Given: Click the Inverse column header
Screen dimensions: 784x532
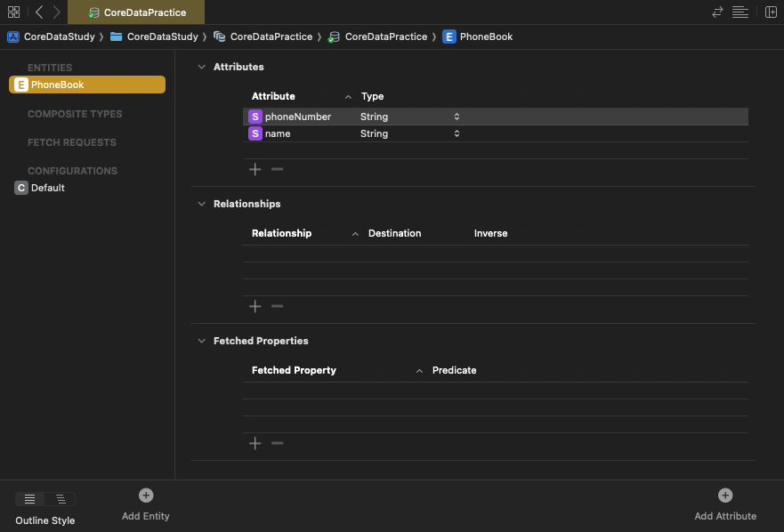Looking at the screenshot, I should 490,233.
